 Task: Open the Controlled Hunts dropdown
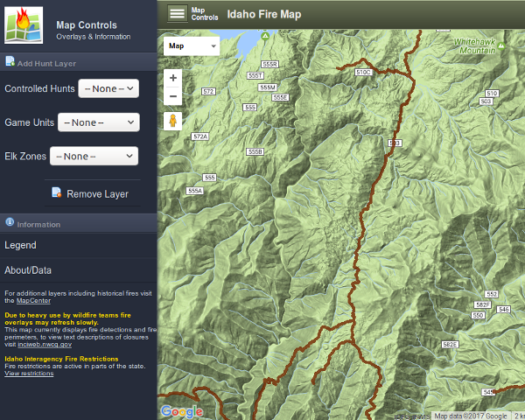108,89
